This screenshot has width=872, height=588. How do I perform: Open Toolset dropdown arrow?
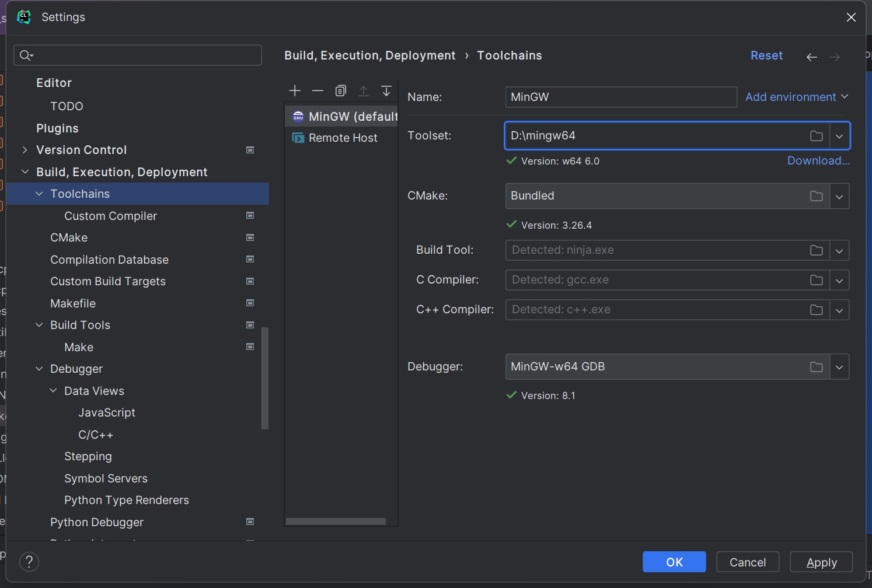839,136
